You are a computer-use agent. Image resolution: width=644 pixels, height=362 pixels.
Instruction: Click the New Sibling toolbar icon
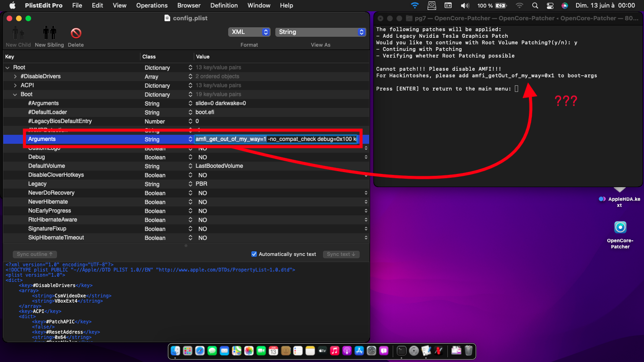pyautogui.click(x=50, y=33)
